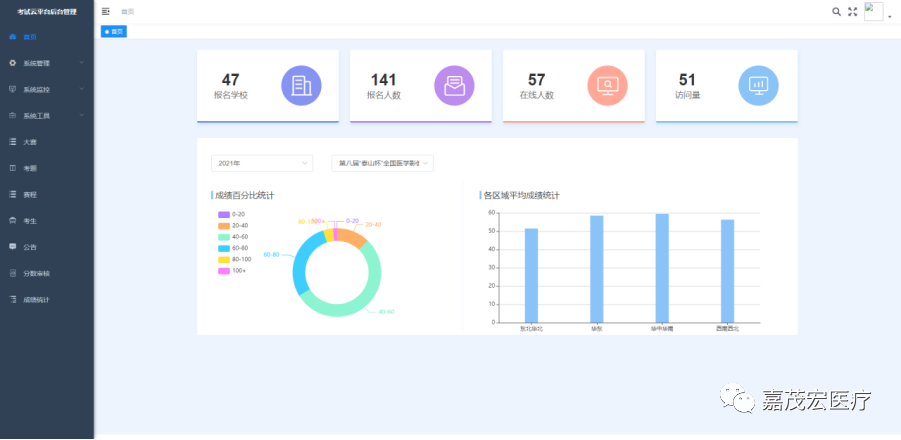The height and width of the screenshot is (440, 901).
Task: Click the 系统工具 toolbox icon
Action: point(13,115)
